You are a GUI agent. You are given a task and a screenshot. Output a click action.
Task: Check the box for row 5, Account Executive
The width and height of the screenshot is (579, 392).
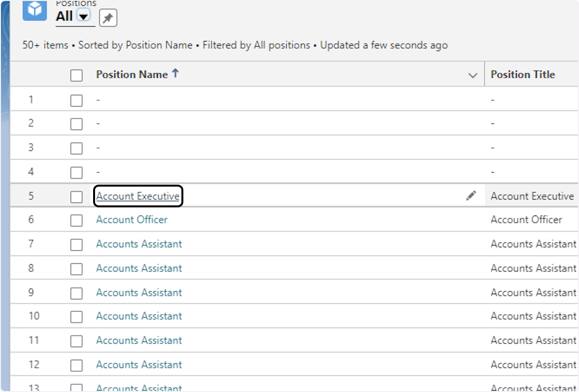[x=76, y=196]
